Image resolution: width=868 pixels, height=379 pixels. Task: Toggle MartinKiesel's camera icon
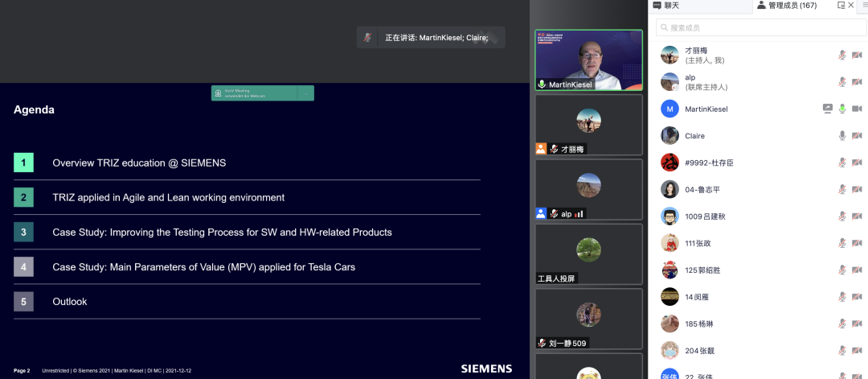[x=857, y=109]
